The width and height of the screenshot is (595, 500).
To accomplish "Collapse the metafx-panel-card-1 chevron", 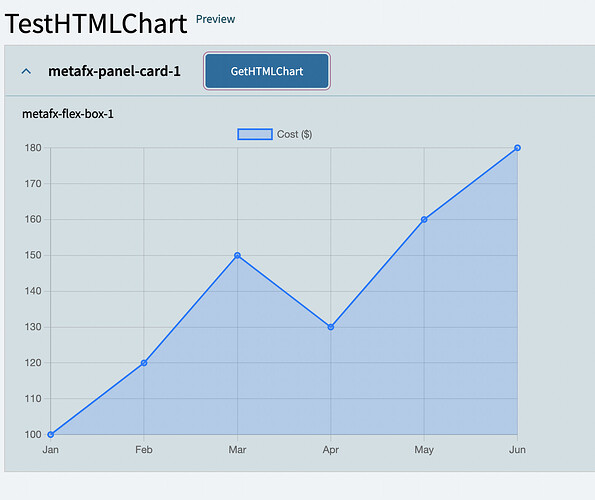I will pos(26,71).
